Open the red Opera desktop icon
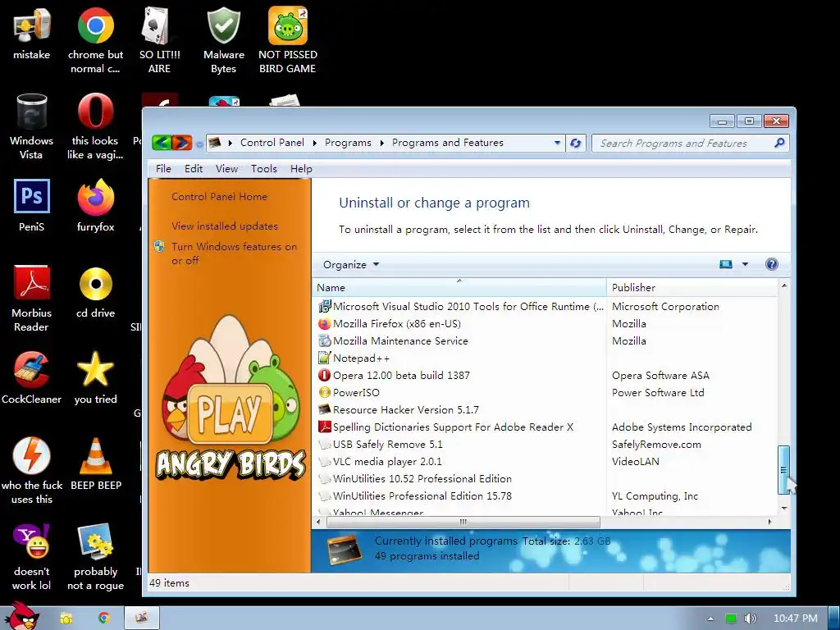Viewport: 840px width, 630px height. point(95,126)
